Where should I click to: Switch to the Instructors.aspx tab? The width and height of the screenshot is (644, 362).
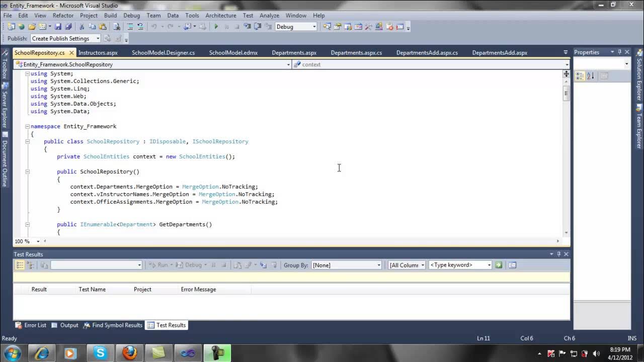(x=98, y=52)
